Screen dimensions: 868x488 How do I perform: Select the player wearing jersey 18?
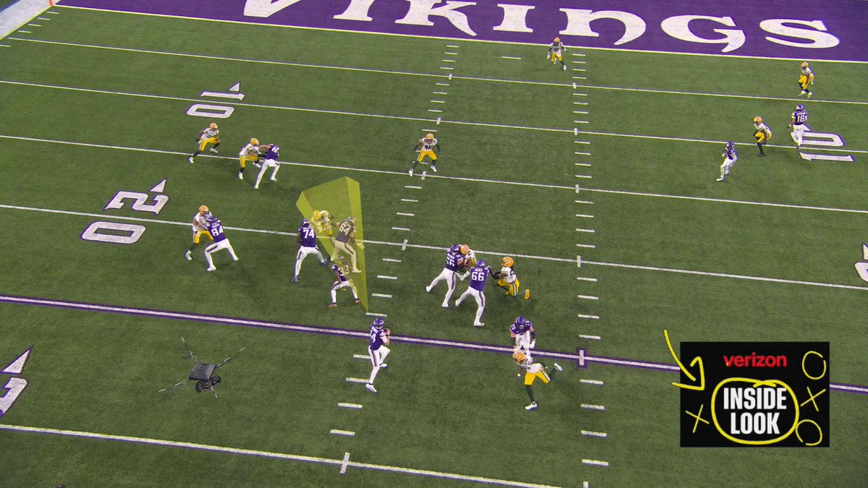point(799,125)
